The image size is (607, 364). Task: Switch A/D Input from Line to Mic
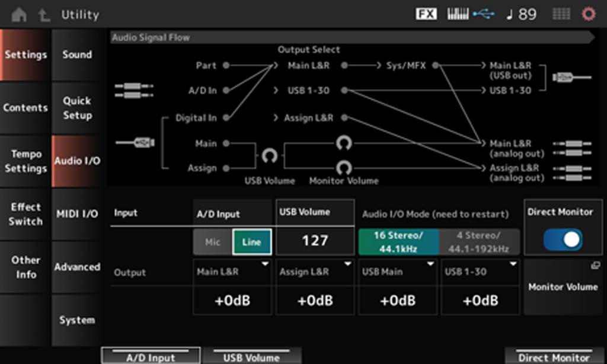point(212,241)
